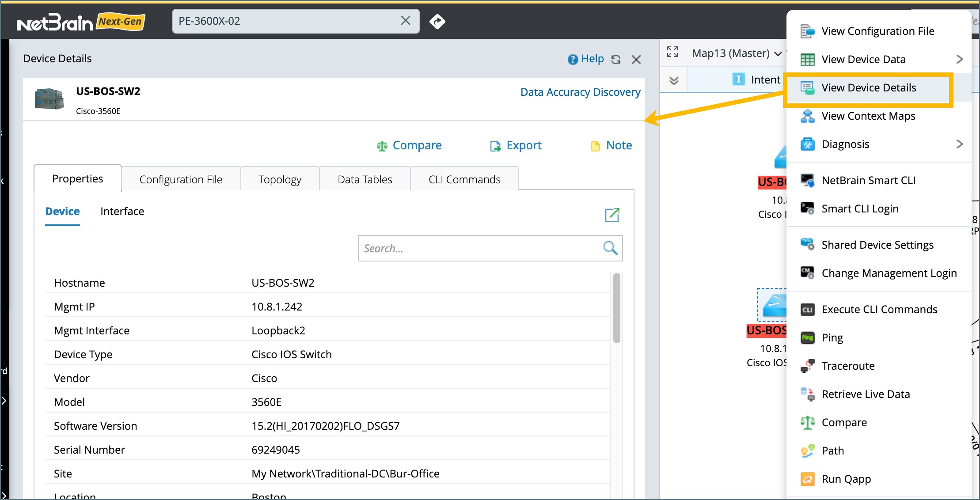The image size is (980, 500).
Task: Click the path navigation icon beside search box
Action: (x=437, y=21)
